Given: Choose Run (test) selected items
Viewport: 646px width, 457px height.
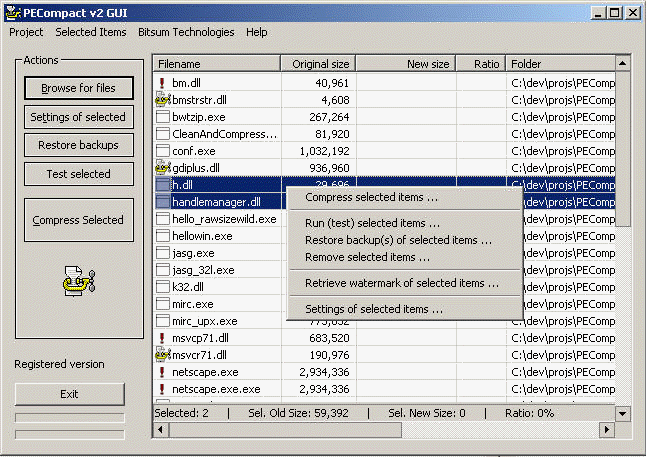Looking at the screenshot, I should [405, 223].
